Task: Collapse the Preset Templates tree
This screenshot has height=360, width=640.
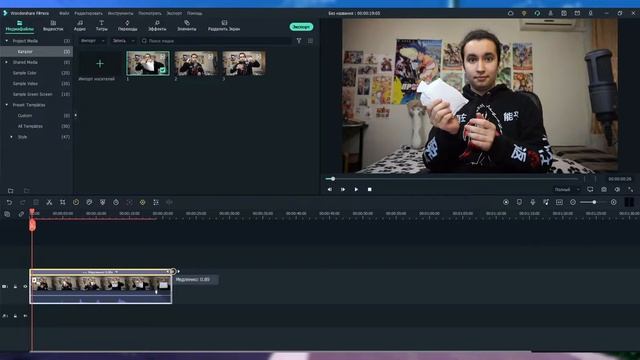Action: (7, 105)
